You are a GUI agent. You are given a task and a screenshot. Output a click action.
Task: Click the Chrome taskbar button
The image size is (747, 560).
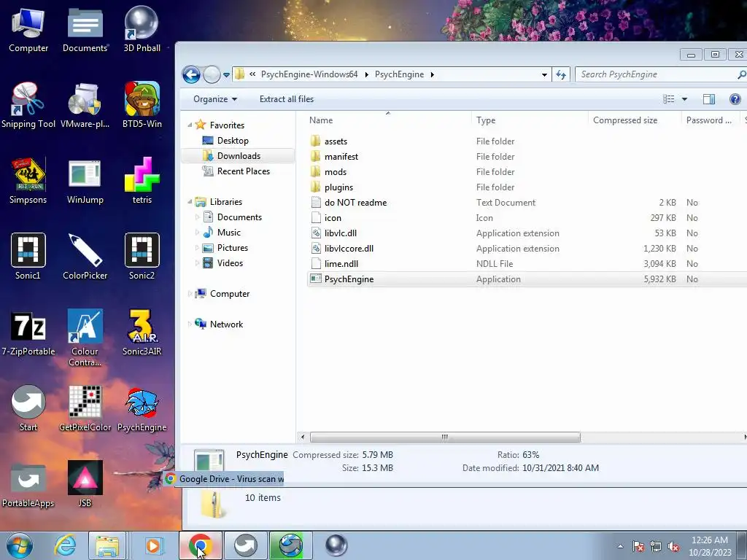[201, 545]
